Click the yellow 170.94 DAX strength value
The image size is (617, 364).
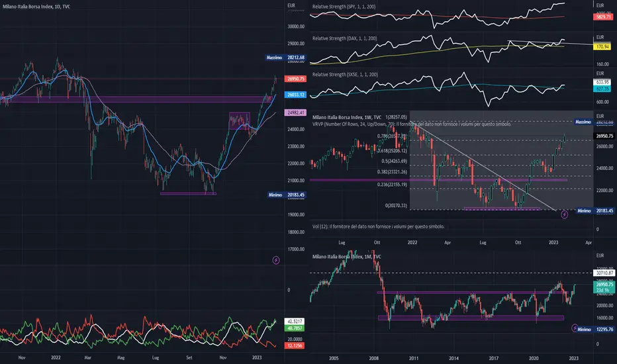[602, 47]
